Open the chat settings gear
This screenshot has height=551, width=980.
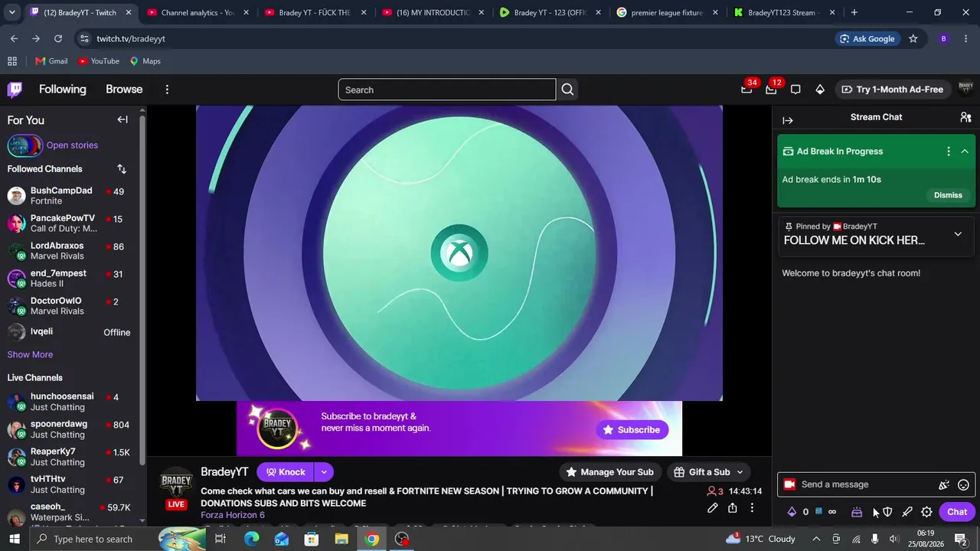pos(926,512)
